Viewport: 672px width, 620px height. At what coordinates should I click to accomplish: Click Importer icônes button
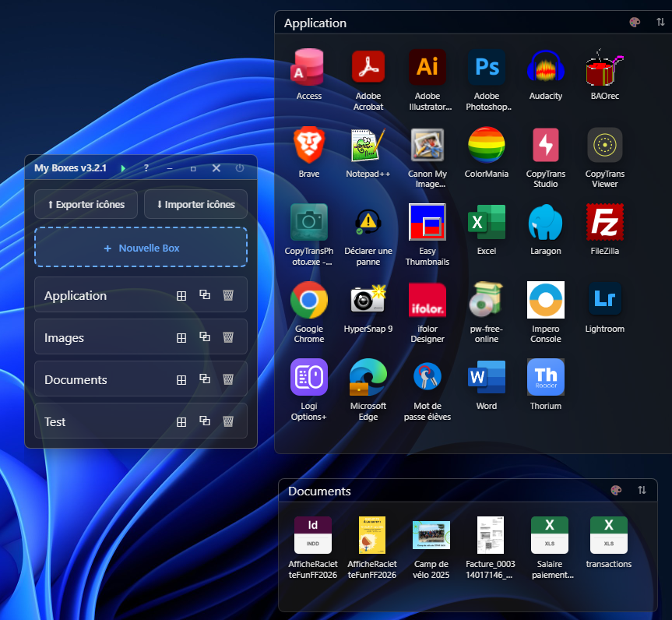click(x=196, y=205)
